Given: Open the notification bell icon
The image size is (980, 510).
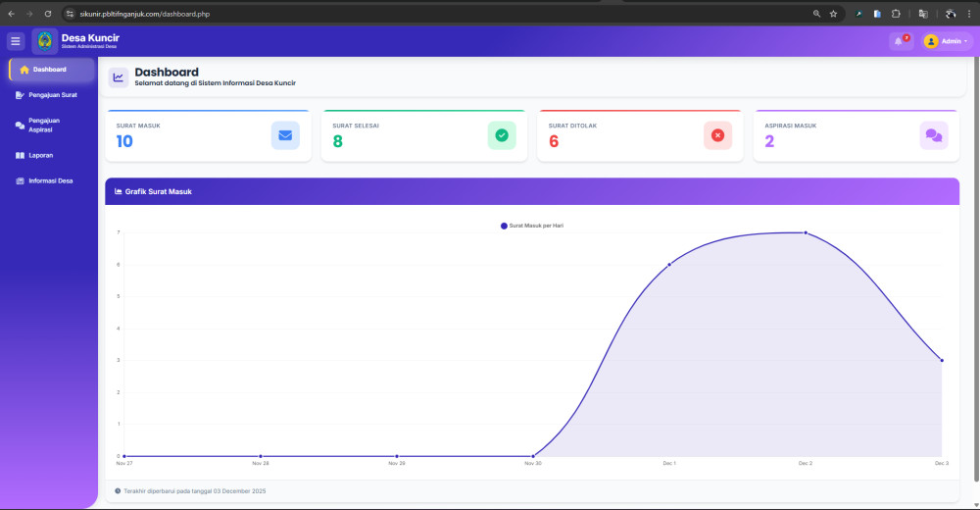Looking at the screenshot, I should [900, 41].
